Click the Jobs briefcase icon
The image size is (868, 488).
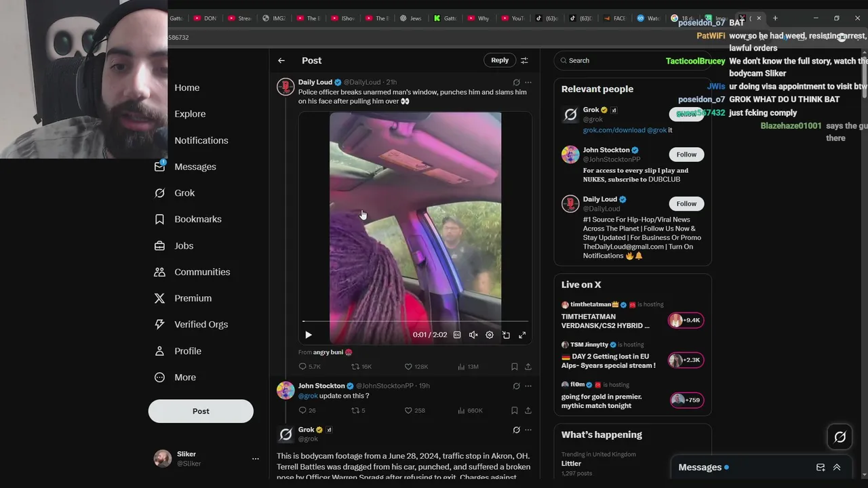[159, 245]
